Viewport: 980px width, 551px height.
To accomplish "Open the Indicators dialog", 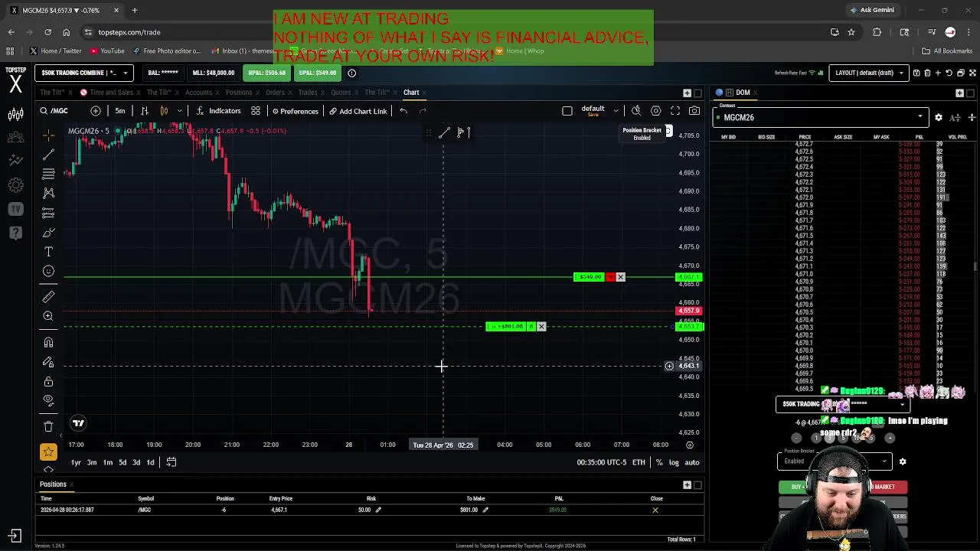I will 218,111.
